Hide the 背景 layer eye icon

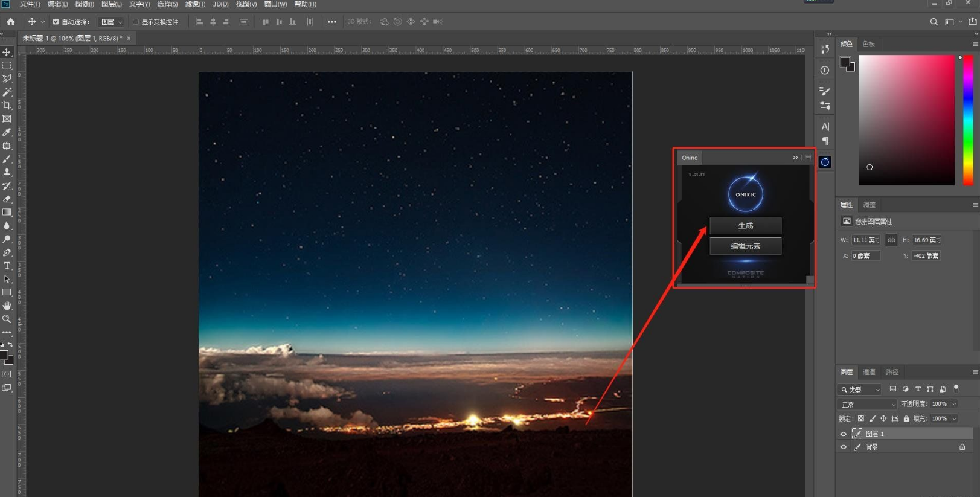click(844, 447)
